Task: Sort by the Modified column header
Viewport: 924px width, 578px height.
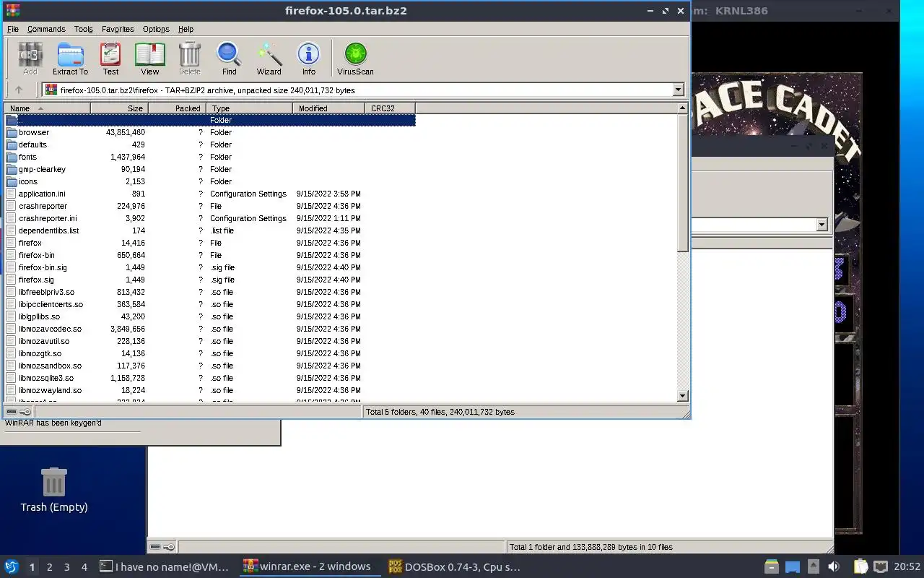Action: point(328,108)
